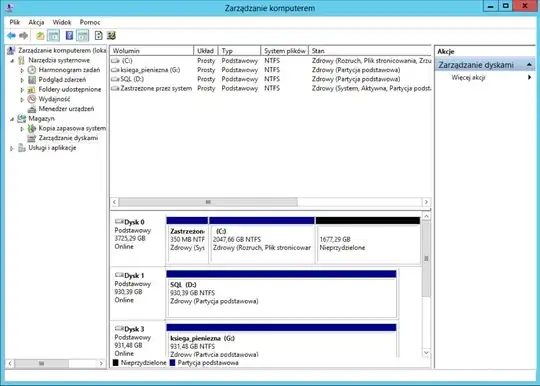
Task: Click the Narzędzia systemowe tree node
Action: 59,60
